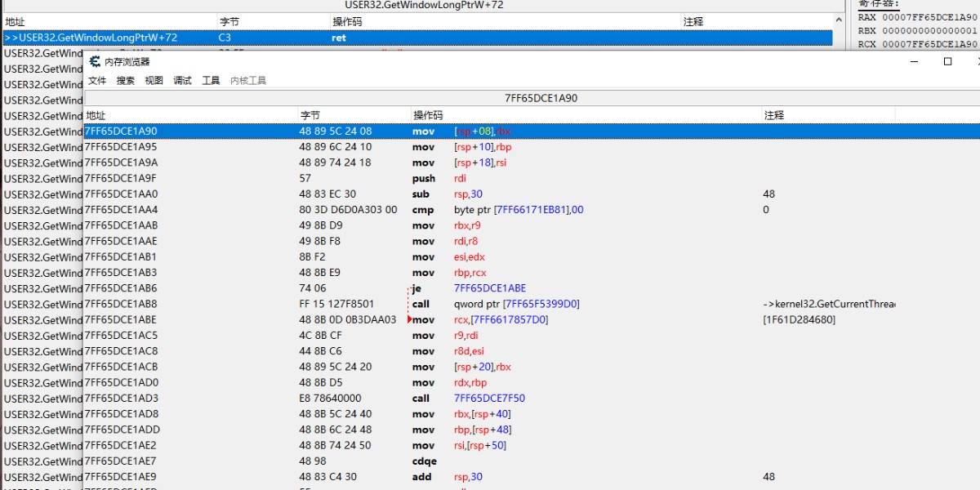This screenshot has height=490, width=980.
Task: Click the RAX register value 00007FF65DCE1A90
Action: pos(929,17)
